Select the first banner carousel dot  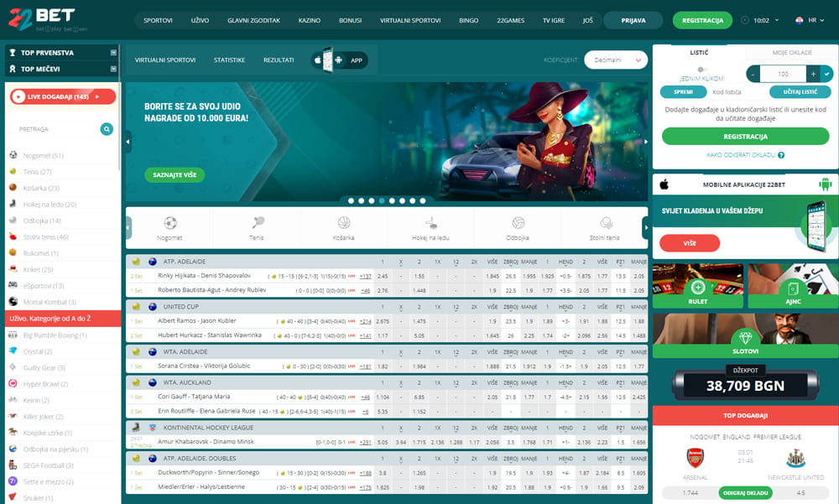coord(351,200)
